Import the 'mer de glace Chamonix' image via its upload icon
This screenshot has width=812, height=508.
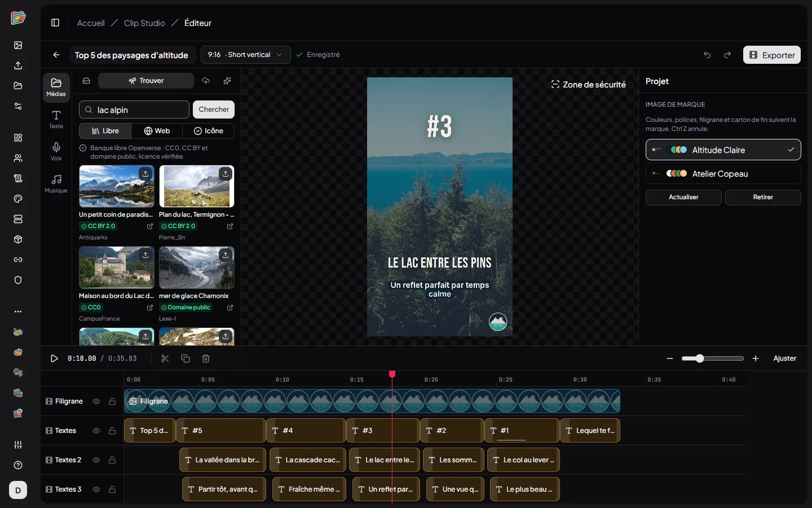pos(226,255)
